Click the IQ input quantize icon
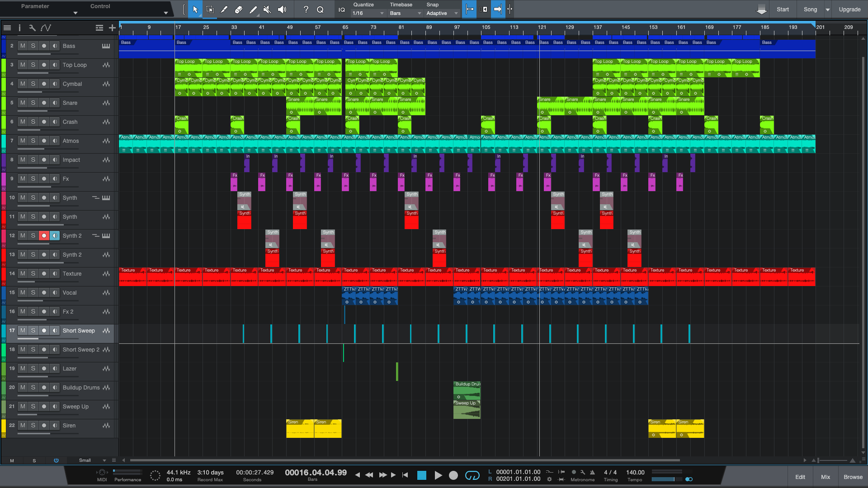The height and width of the screenshot is (488, 868). pos(342,9)
